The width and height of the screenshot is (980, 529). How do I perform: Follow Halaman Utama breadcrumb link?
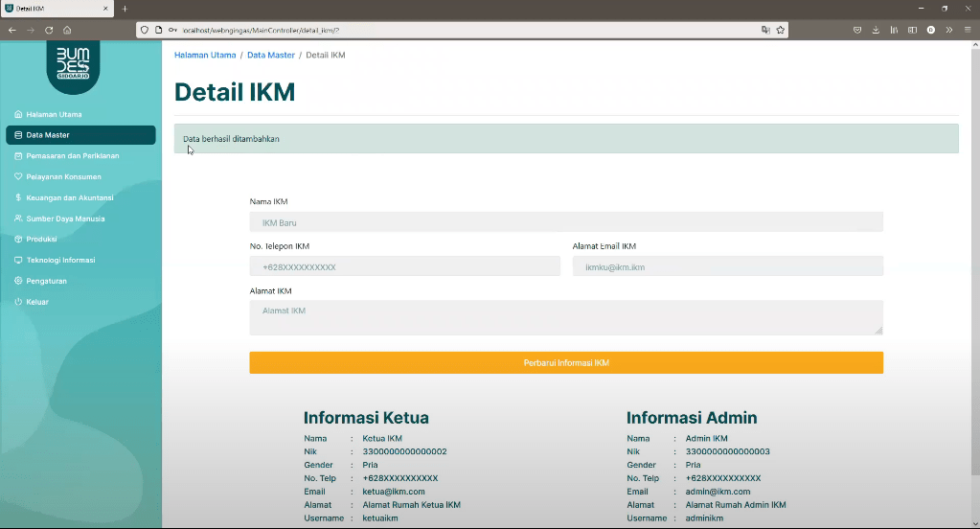(205, 56)
